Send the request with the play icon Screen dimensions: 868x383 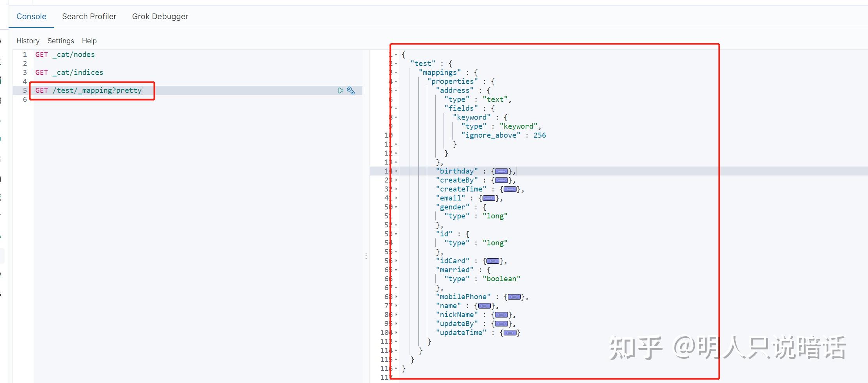pos(341,90)
